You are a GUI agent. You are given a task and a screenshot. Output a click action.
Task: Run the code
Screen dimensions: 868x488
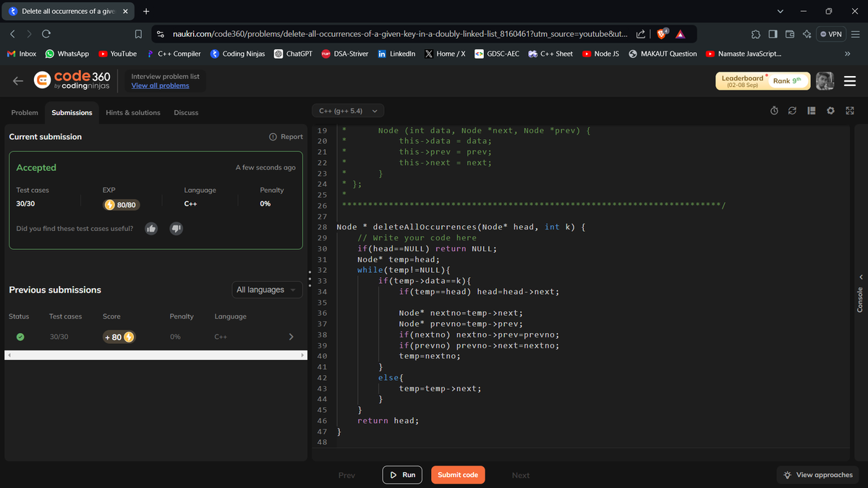click(x=402, y=475)
